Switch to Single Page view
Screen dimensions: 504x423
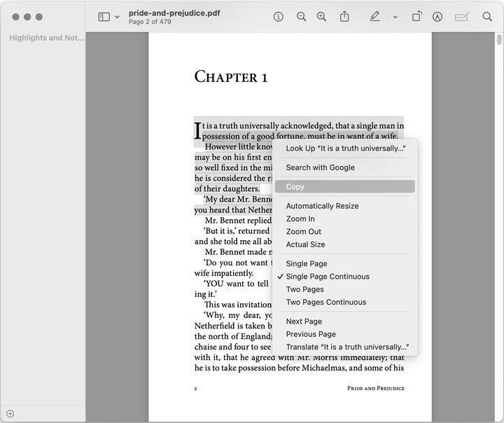[345, 264]
